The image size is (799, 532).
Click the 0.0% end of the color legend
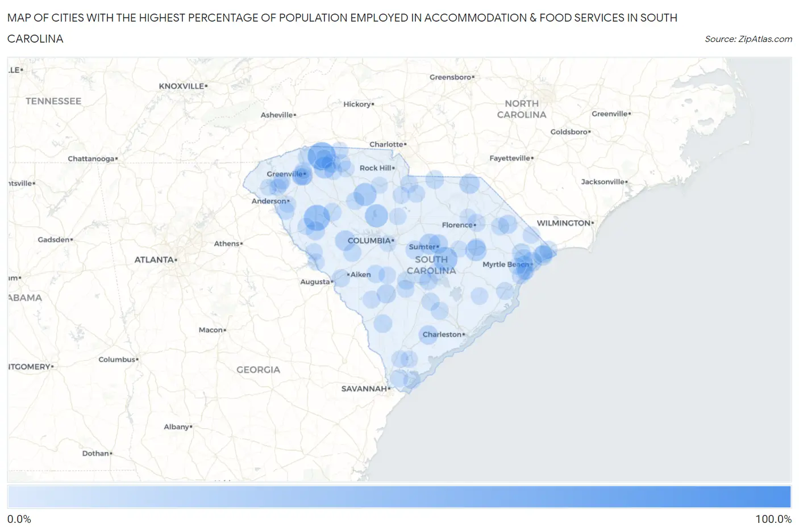pos(19,519)
